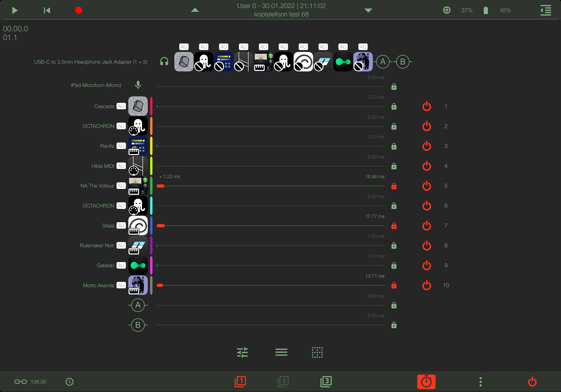Open next session with the down arrow
561x392 pixels.
(368, 10)
